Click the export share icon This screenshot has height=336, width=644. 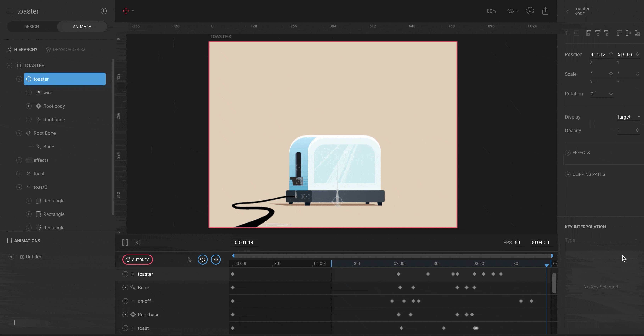coord(545,11)
